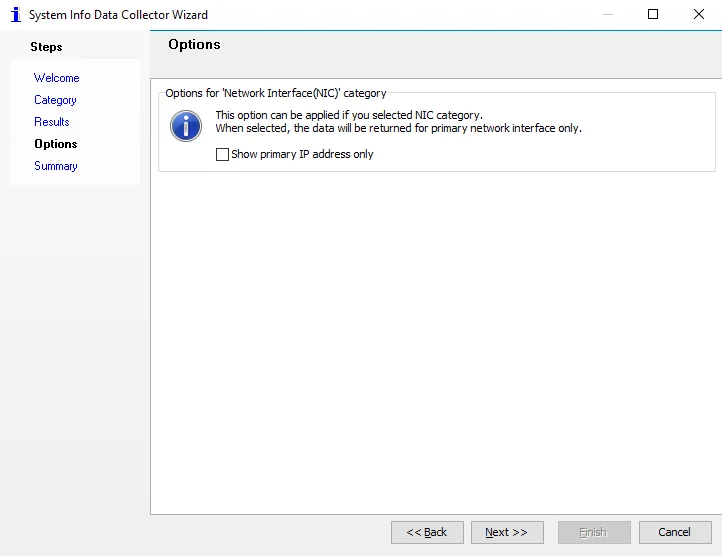Enable Show primary IP address only checkbox
722x556 pixels.
click(222, 154)
